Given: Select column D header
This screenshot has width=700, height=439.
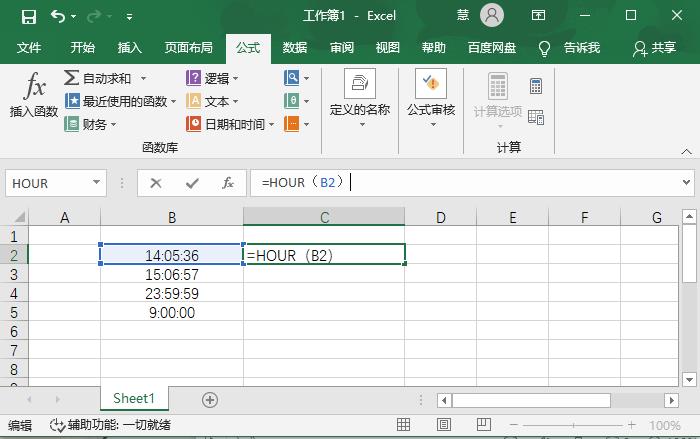Looking at the screenshot, I should [441, 217].
